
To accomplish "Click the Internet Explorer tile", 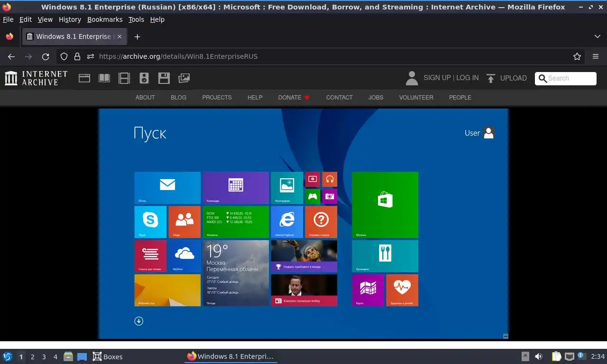I will (x=287, y=222).
